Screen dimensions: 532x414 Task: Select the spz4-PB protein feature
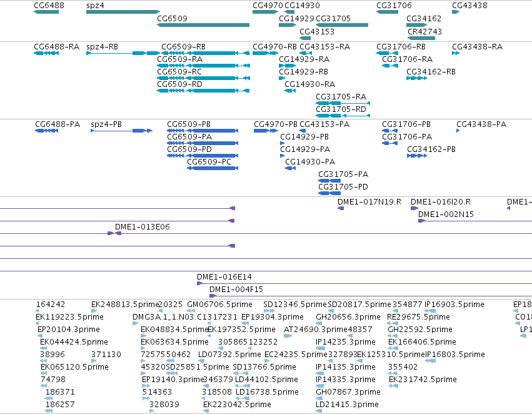[121, 131]
